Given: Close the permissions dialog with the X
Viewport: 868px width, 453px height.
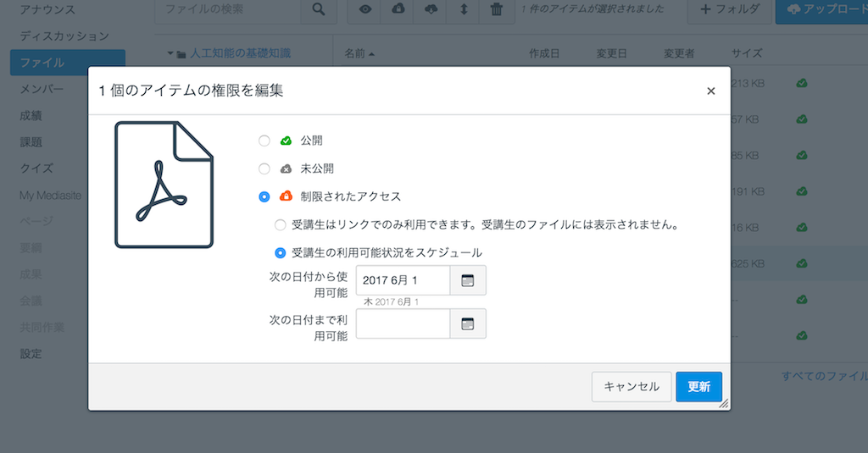Looking at the screenshot, I should (x=711, y=91).
